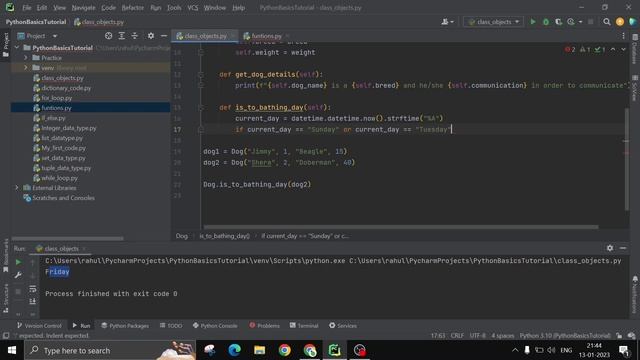
Task: Open class_objects run configuration dropdown
Action: coord(493,22)
